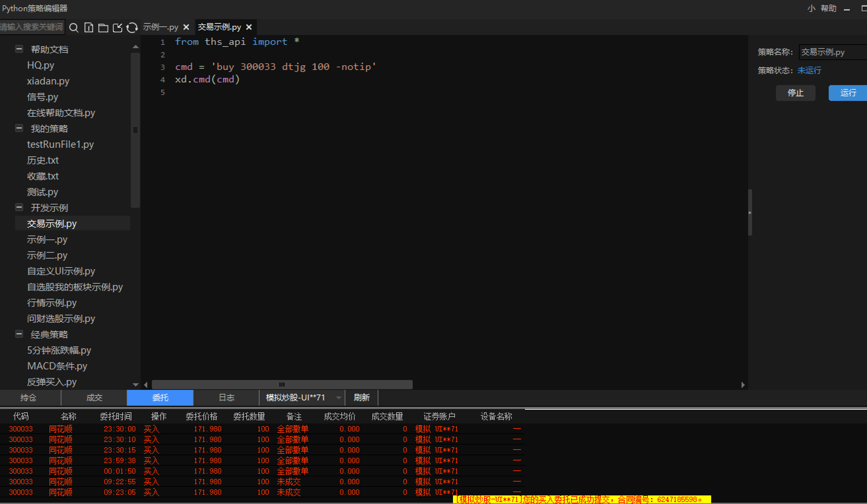Click the search keyword input field
Screen dimensions: 867x504
(32, 27)
